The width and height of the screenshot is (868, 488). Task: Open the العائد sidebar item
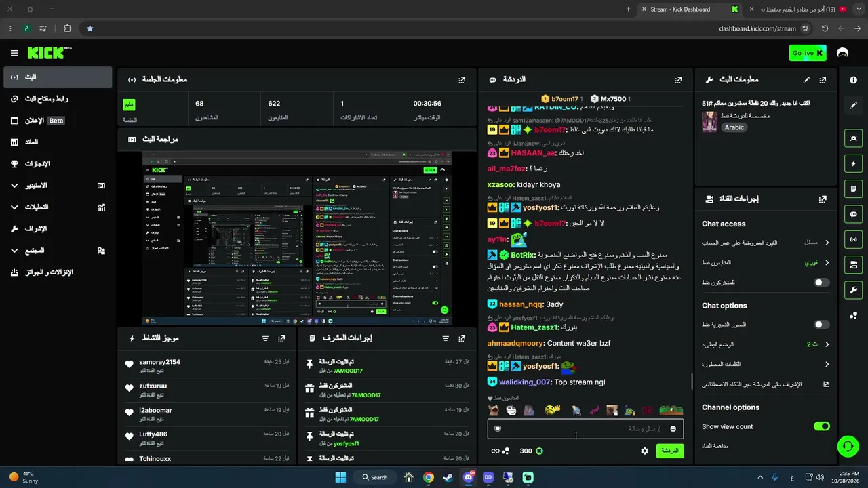(58, 142)
